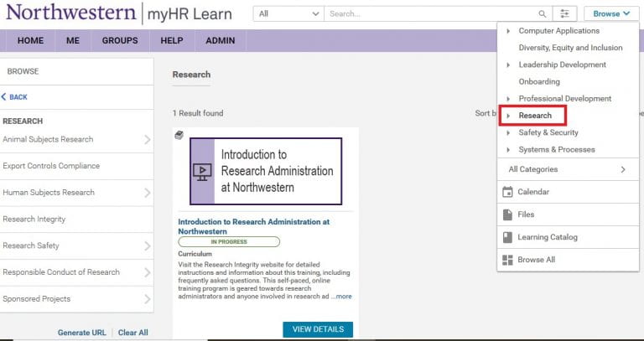The image size is (644, 341).
Task: Click the BROWSE sidebar header
Action: [23, 71]
